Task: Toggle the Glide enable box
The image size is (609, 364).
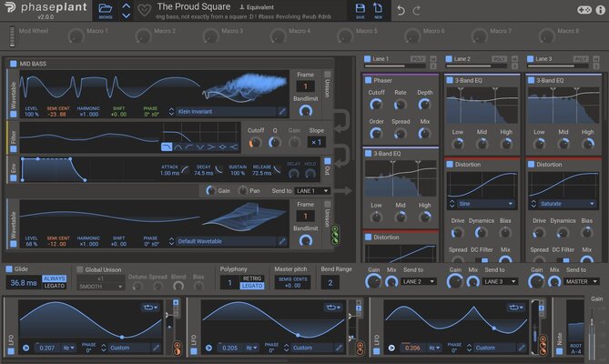Action: coord(9,268)
